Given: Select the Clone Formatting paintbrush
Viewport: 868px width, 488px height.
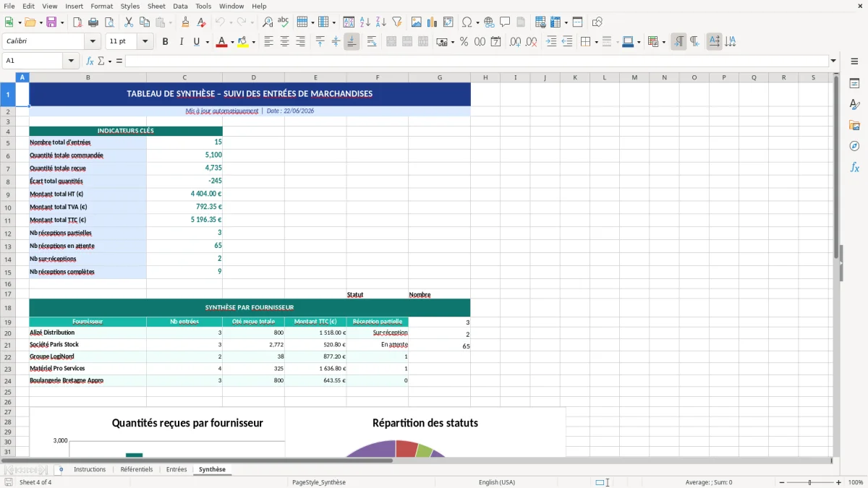Looking at the screenshot, I should pos(185,22).
